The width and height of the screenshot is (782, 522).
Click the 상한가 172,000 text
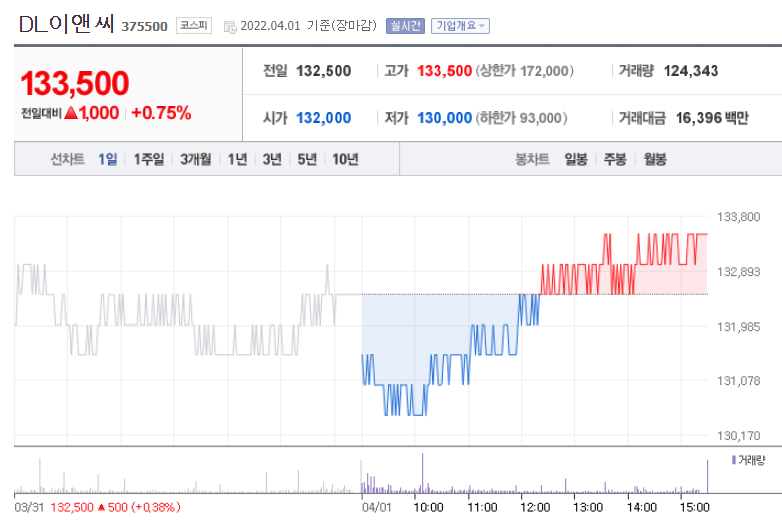tap(525, 71)
